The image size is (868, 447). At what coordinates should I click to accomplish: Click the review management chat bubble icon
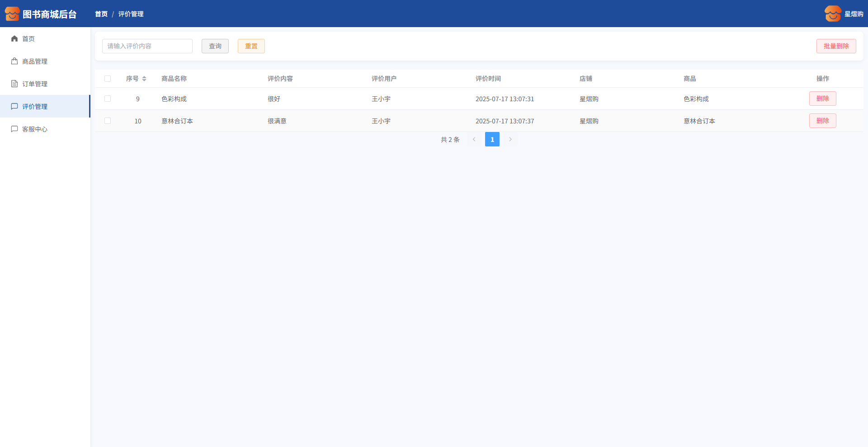[14, 107]
